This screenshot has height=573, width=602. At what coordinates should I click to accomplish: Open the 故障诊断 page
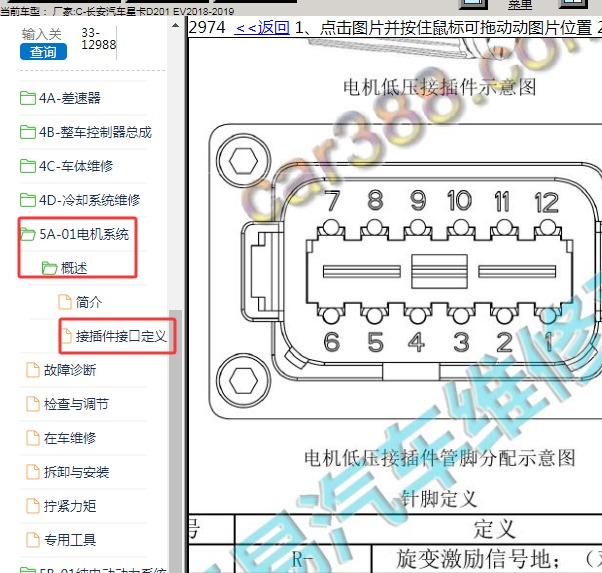click(70, 370)
